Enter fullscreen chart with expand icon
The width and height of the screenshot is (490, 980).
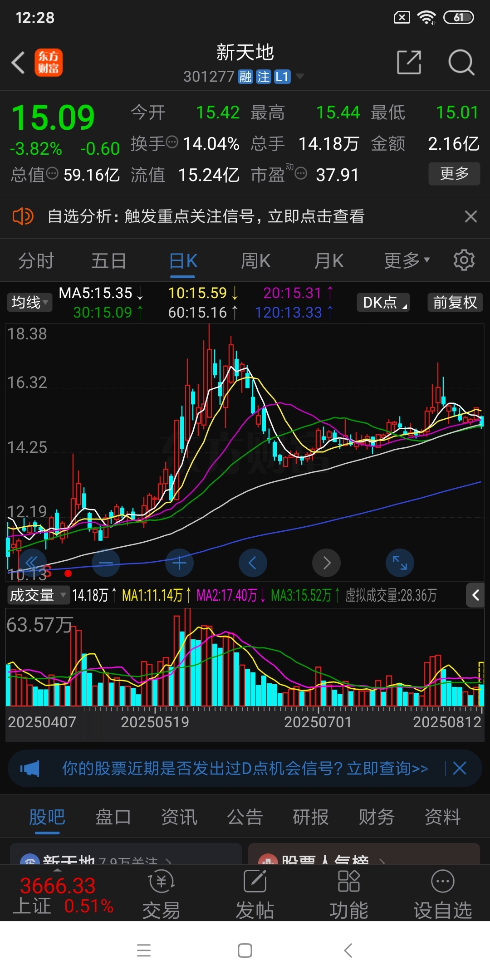tap(400, 563)
